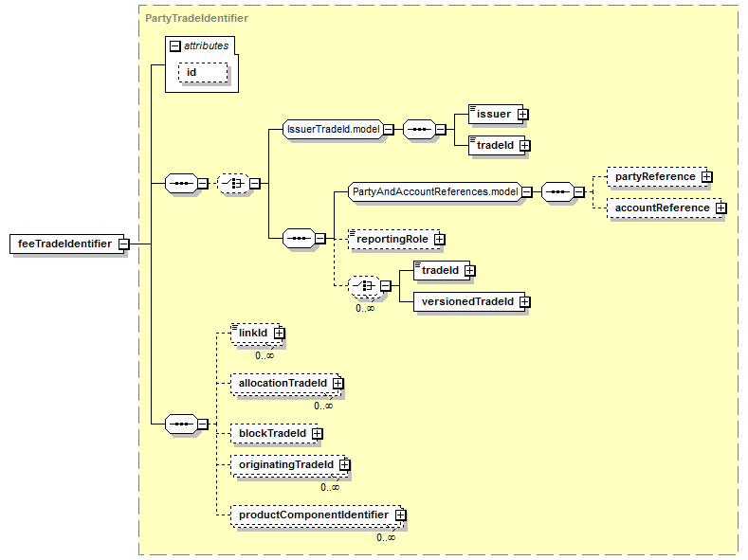Image resolution: width=748 pixels, height=560 pixels.
Task: Click the 0..∞ label under originatingTradeId
Action: click(x=330, y=487)
